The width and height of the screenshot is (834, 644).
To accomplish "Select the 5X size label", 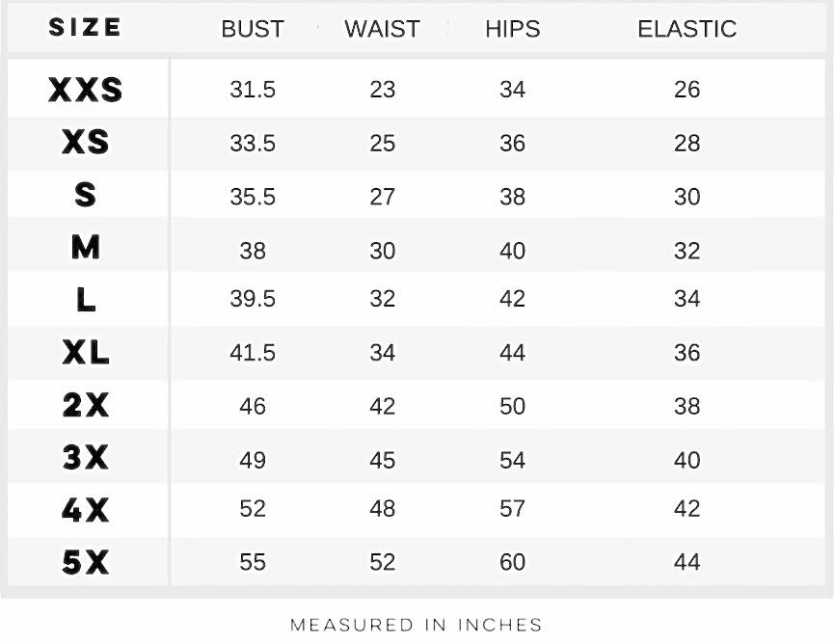I will tap(86, 562).
